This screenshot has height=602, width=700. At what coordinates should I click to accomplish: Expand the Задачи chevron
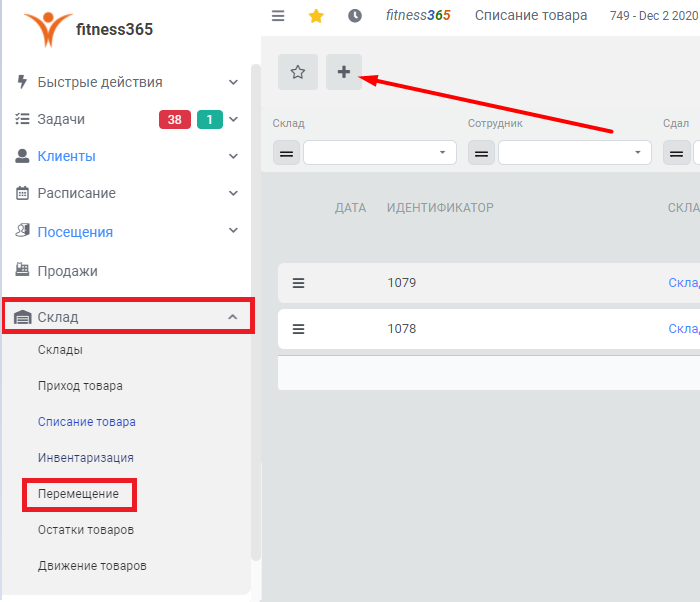point(233,119)
